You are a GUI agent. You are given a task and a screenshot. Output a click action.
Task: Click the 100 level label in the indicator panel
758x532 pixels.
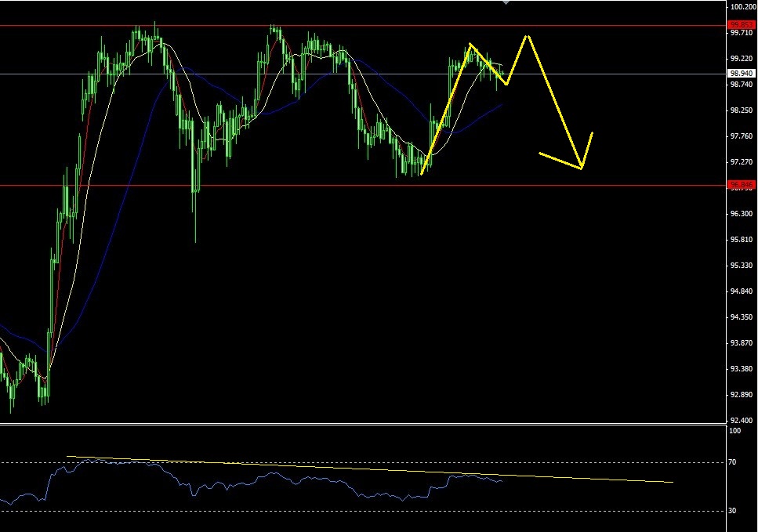731,430
